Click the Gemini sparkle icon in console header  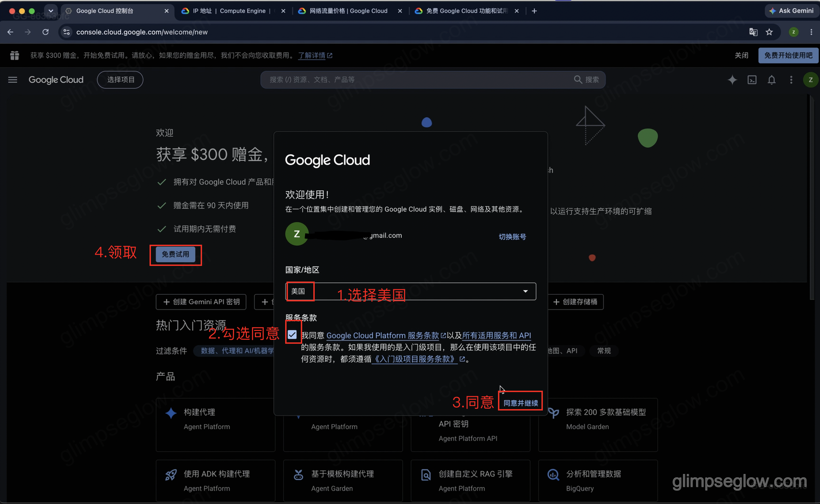732,80
